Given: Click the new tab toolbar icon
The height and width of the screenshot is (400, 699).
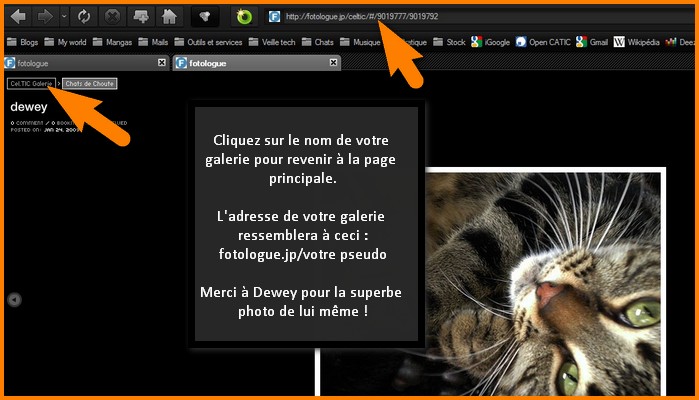Looking at the screenshot, I should click(141, 17).
